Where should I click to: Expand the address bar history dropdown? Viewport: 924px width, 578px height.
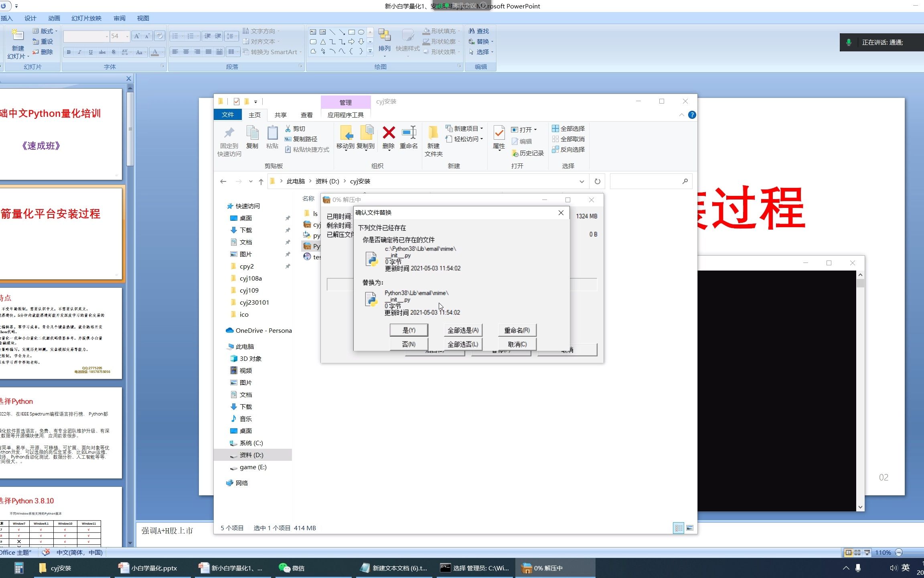(582, 181)
